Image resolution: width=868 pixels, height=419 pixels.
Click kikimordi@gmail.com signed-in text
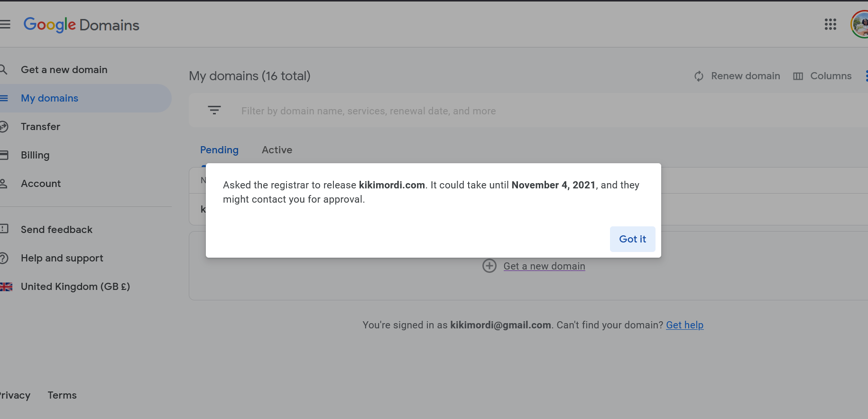(500, 325)
